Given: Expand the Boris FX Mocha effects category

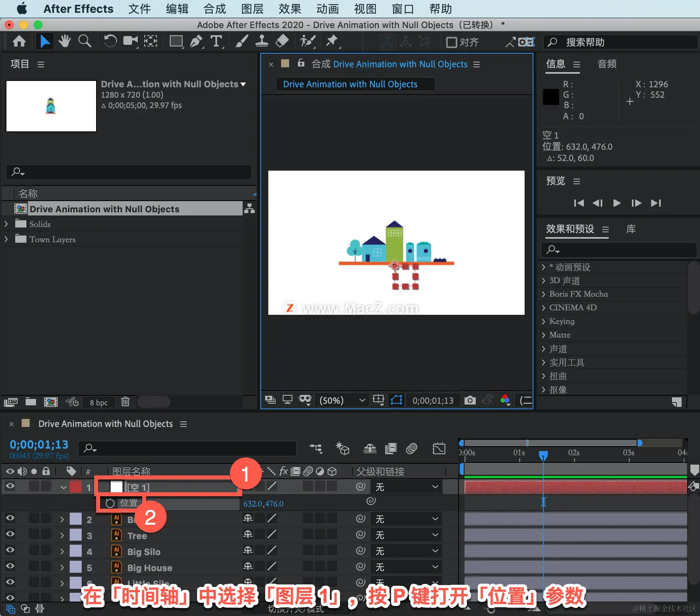Looking at the screenshot, I should pos(543,294).
